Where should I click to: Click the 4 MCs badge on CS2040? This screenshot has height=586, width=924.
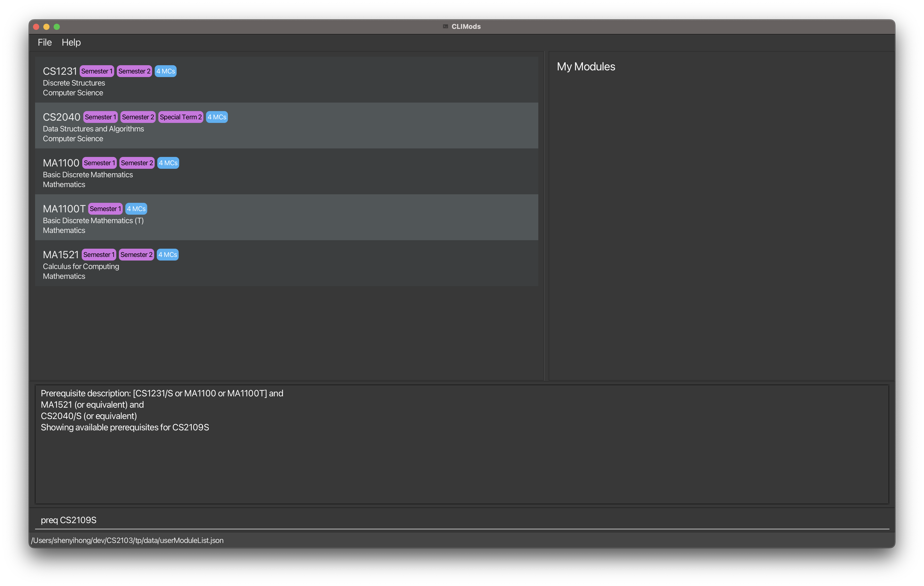[217, 117]
